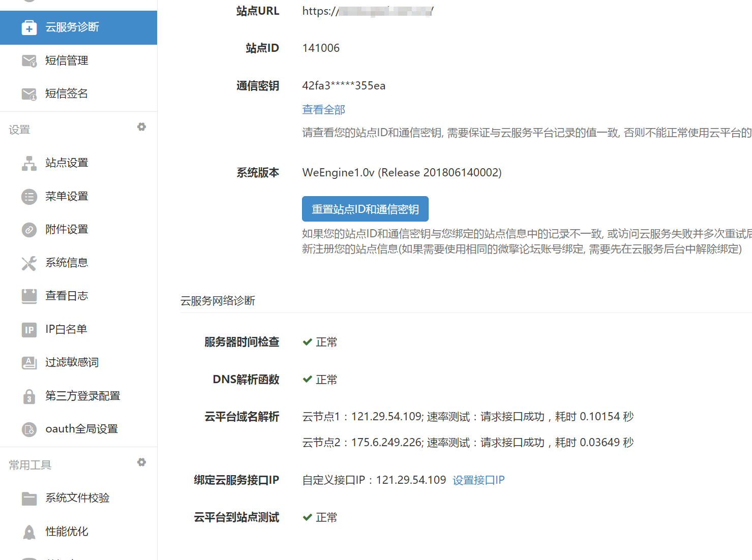Click 自定义接口IP value 121.29.54.109

(x=411, y=480)
